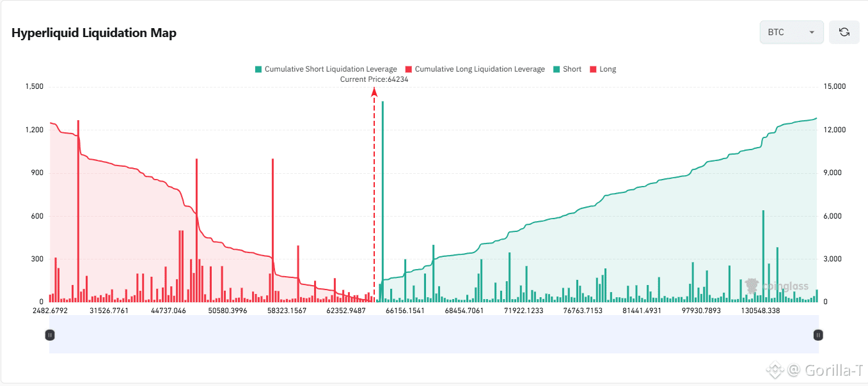Click the x-axis label 50580.3996

(x=228, y=311)
